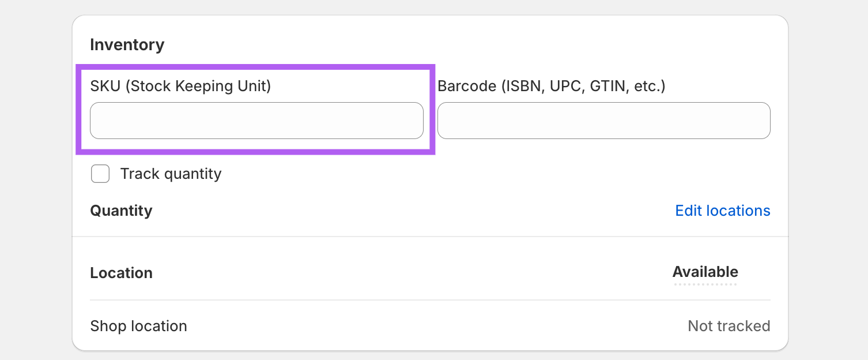Select the Shop location row name
Viewport: 868px width, 360px height.
pyautogui.click(x=138, y=326)
